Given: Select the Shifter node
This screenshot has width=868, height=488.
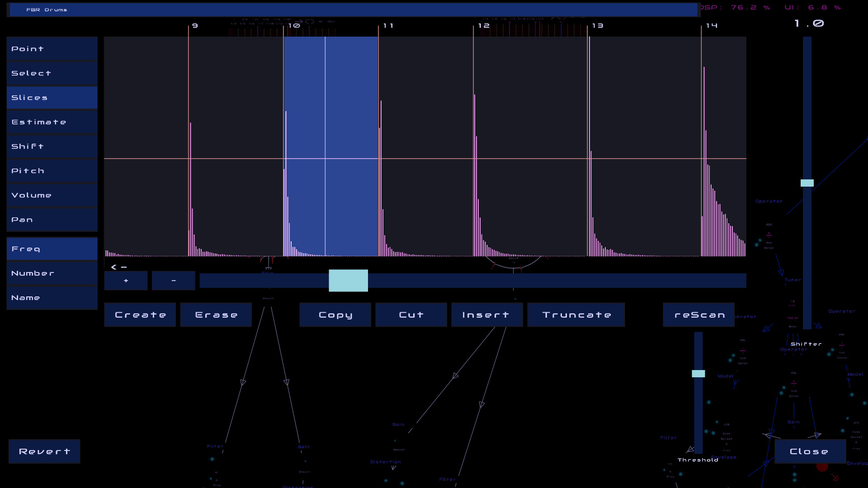Looking at the screenshot, I should point(807,344).
